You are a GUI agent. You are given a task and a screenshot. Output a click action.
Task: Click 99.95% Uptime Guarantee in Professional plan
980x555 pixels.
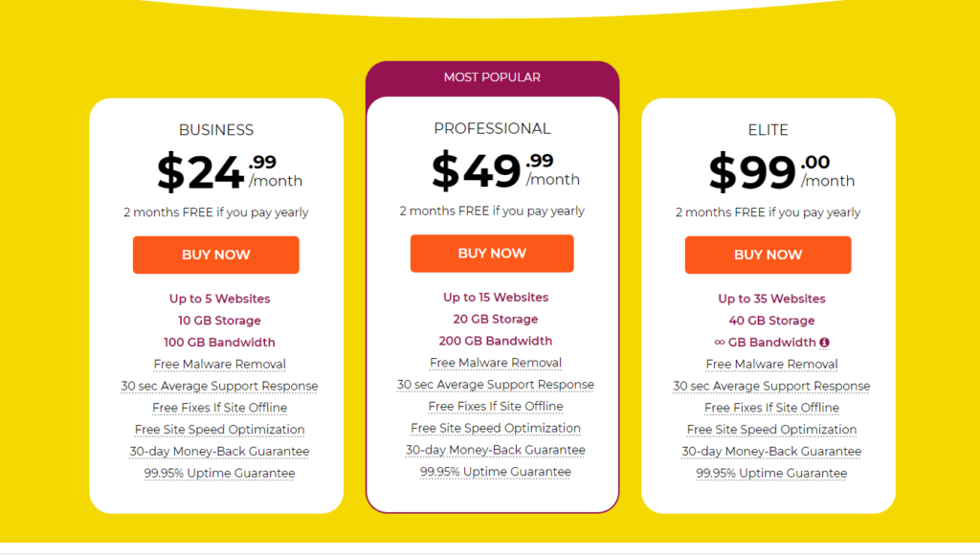pos(496,473)
